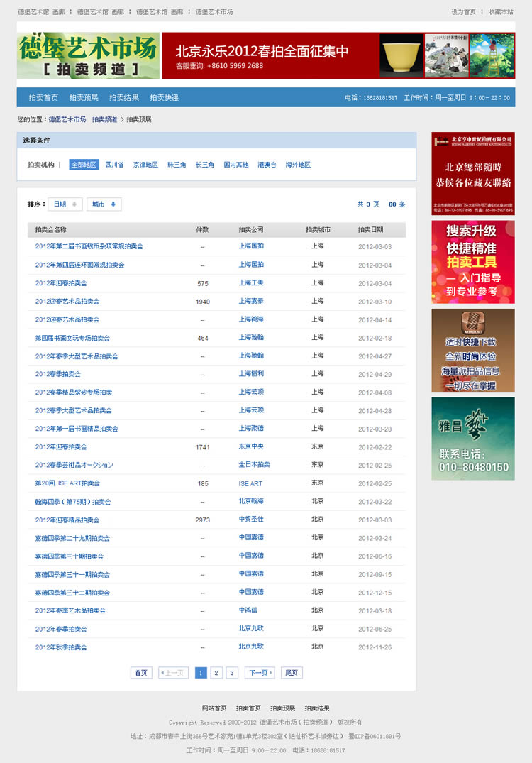Jump to the last page with 尾页
Viewport: 532px width, 763px height.
coord(291,673)
